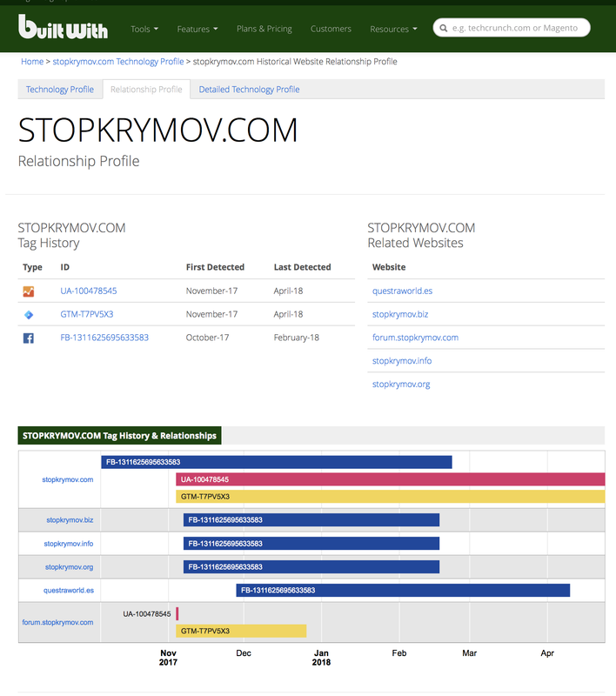Image resolution: width=616 pixels, height=696 pixels.
Task: Click the FB bar in questraworld.es row
Action: 403,591
